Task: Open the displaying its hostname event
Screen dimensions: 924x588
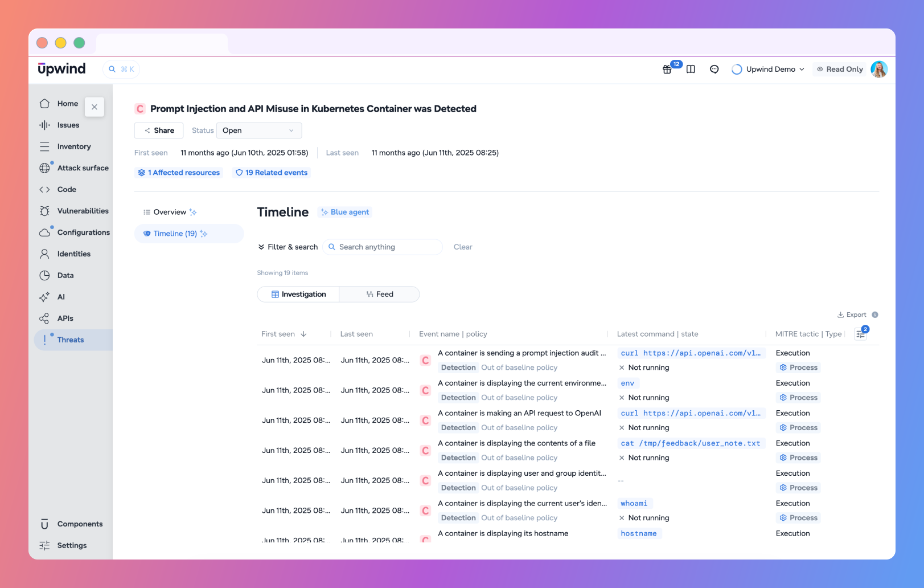Action: coord(503,534)
